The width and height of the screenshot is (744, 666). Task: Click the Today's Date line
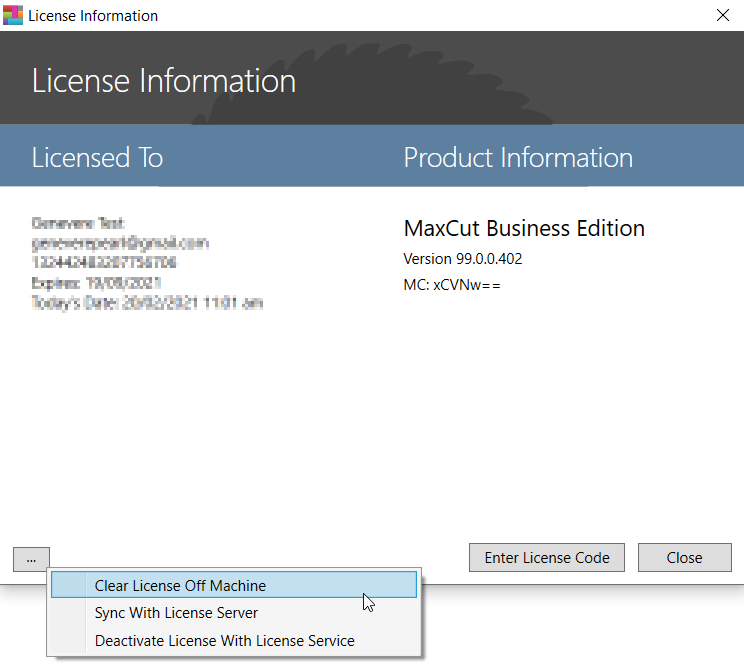click(x=147, y=302)
